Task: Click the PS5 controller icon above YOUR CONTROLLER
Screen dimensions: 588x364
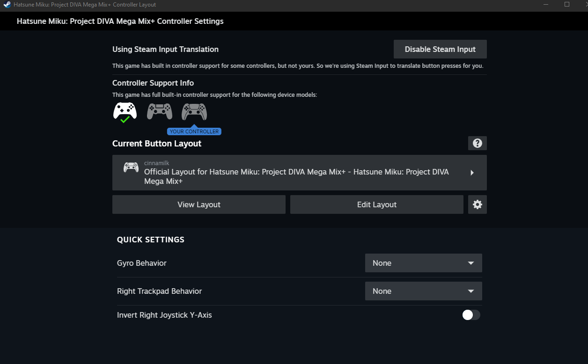Action: point(194,111)
